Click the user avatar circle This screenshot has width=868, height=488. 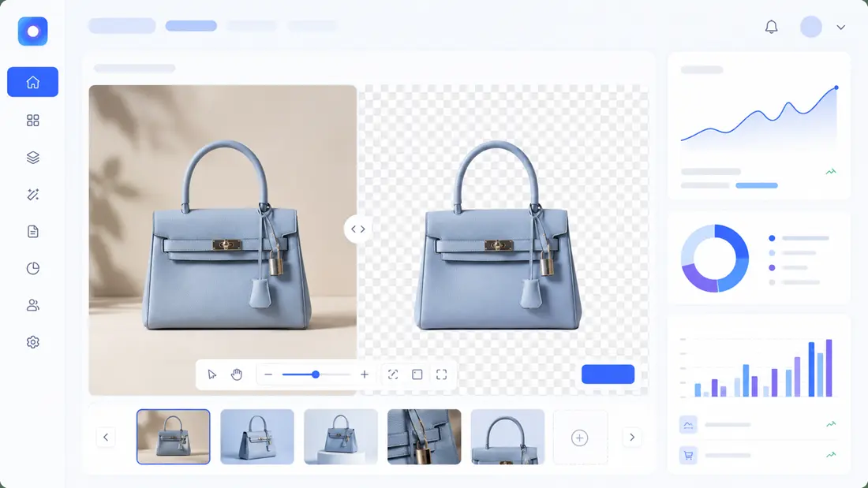(811, 27)
